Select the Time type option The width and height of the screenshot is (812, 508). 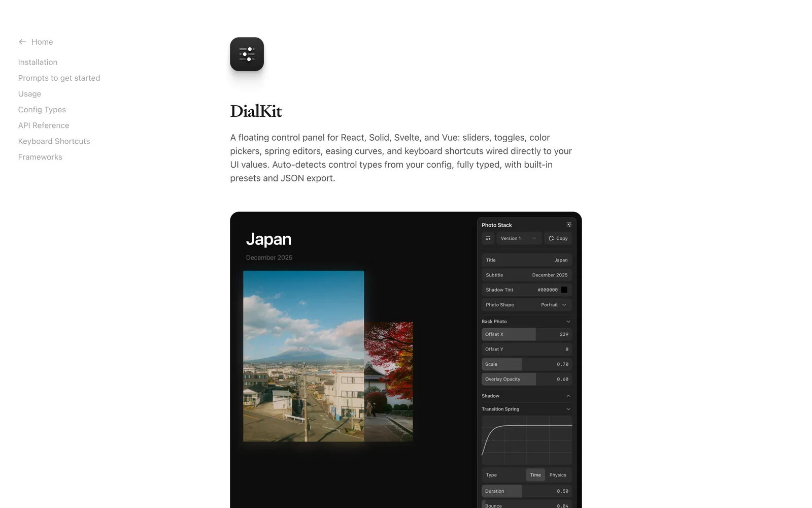pos(535,475)
